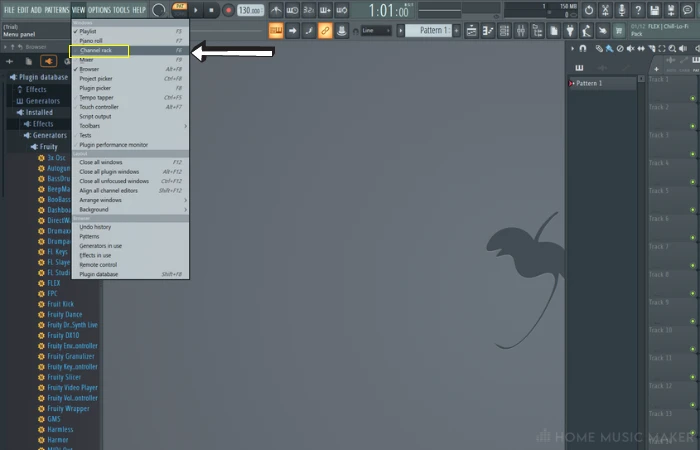Open the channel rack shortcut icon
The height and width of the screenshot is (450, 700).
504,31
